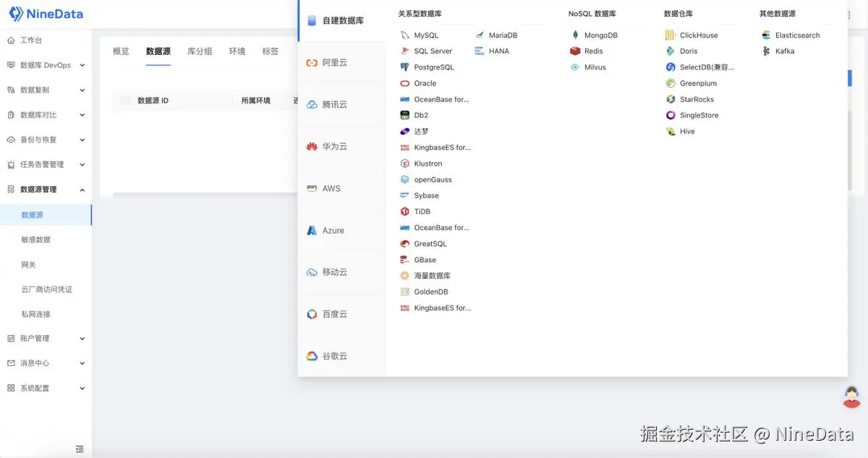Click the ClickHouse icon

pyautogui.click(x=671, y=35)
